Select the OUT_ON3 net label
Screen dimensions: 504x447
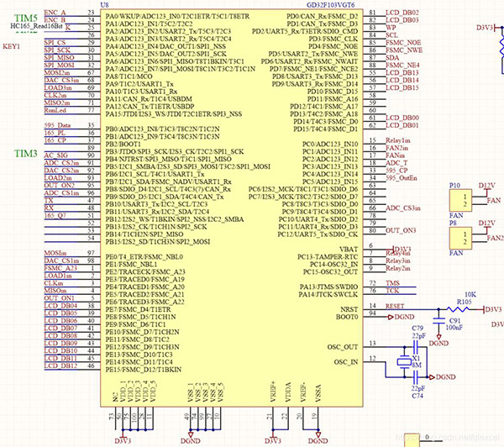point(401,230)
